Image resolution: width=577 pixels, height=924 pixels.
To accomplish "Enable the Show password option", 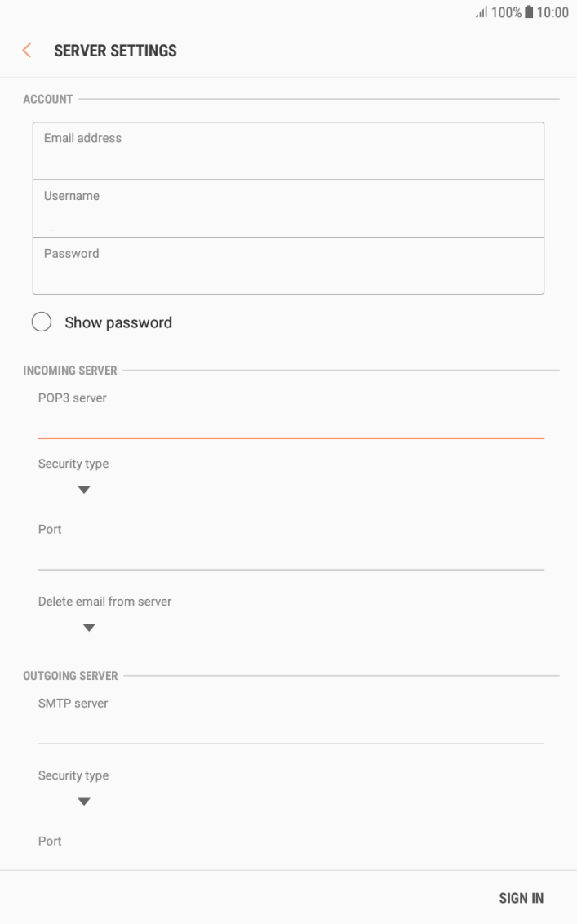I will pos(42,322).
